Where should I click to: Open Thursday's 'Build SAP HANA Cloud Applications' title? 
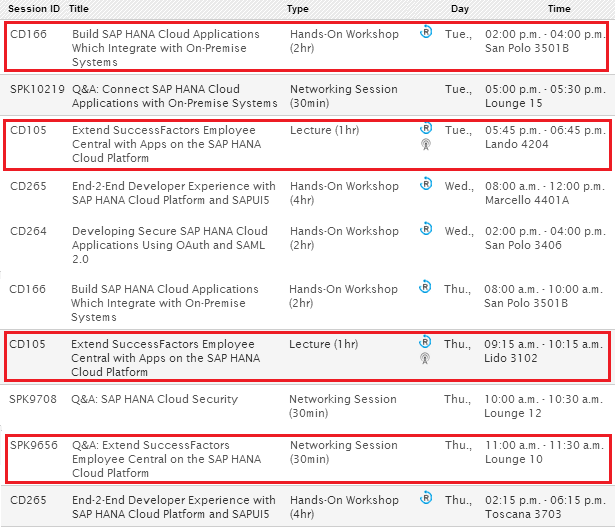[x=165, y=303]
